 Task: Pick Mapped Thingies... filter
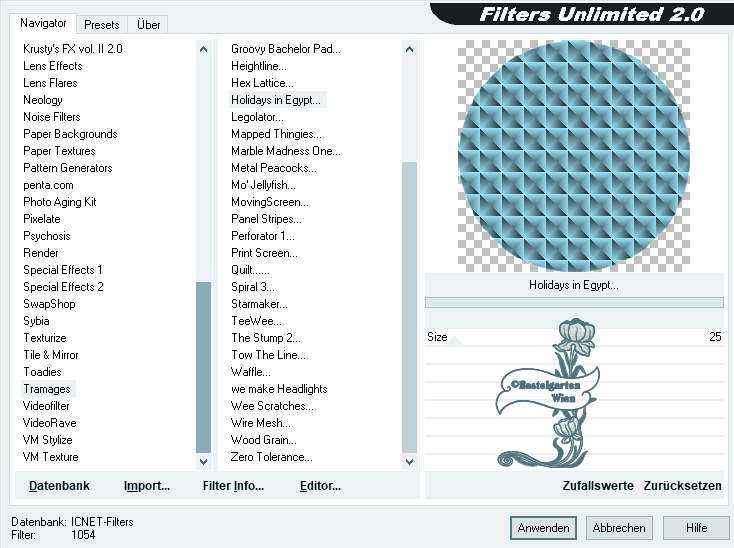[276, 134]
